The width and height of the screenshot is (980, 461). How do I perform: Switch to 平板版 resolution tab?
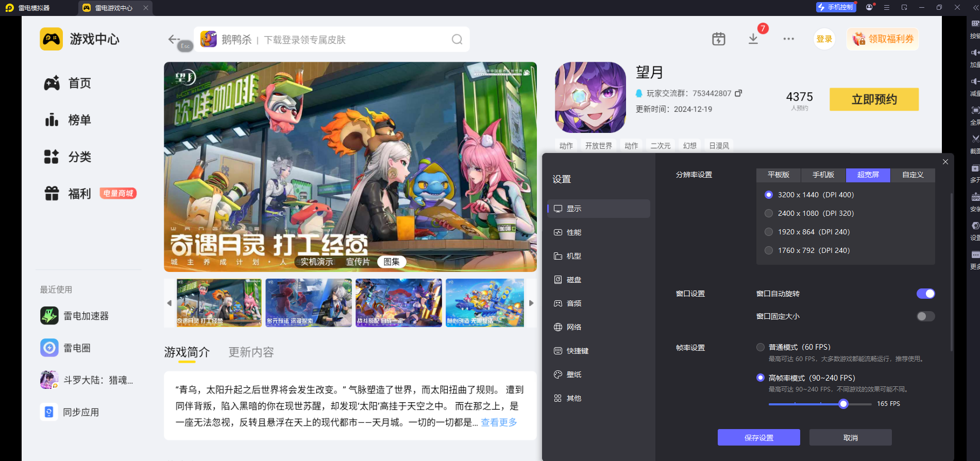779,175
